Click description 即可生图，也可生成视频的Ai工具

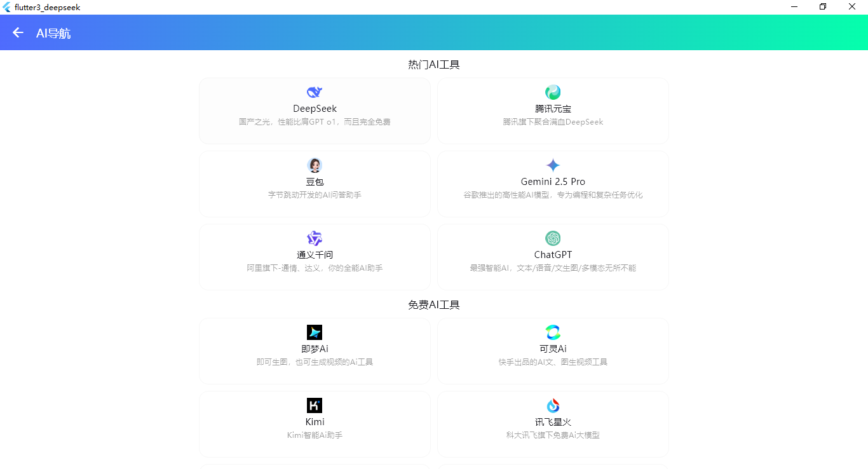pos(315,362)
